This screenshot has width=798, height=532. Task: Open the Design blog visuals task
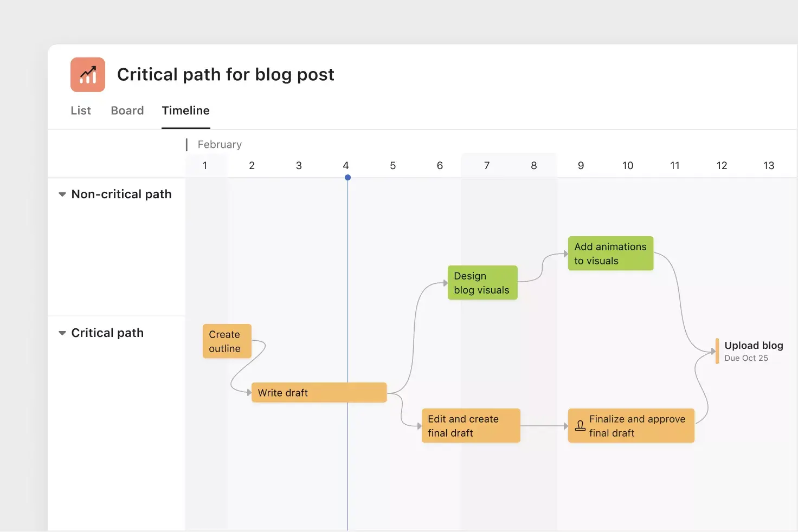(x=482, y=282)
